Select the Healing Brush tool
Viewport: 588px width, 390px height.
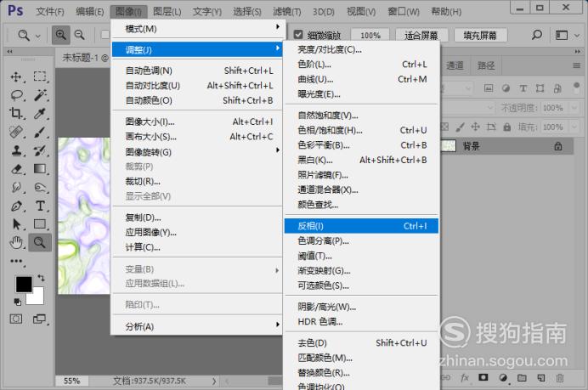16,132
